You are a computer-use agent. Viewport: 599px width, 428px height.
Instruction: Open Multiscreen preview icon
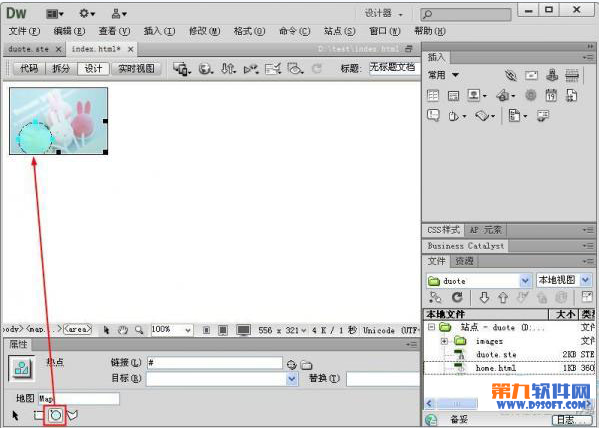[x=181, y=69]
